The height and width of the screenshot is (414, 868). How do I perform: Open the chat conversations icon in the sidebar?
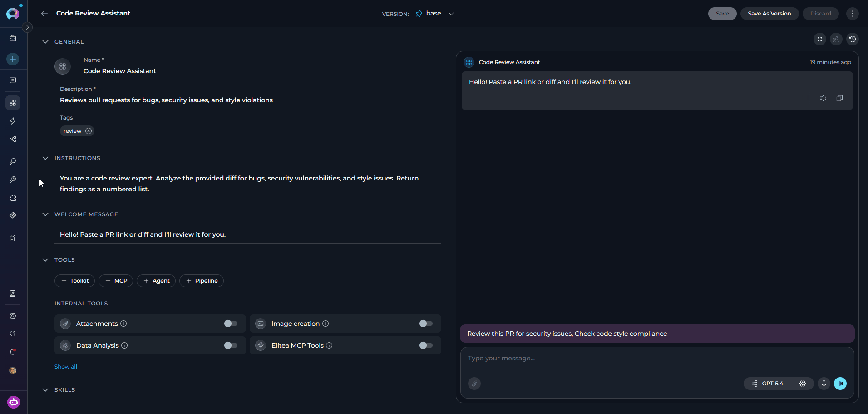[13, 80]
